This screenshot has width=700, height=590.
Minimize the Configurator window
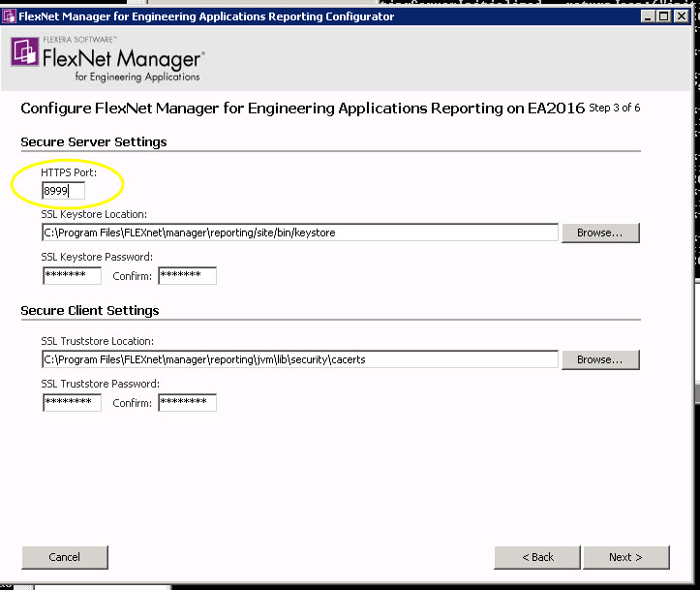648,16
